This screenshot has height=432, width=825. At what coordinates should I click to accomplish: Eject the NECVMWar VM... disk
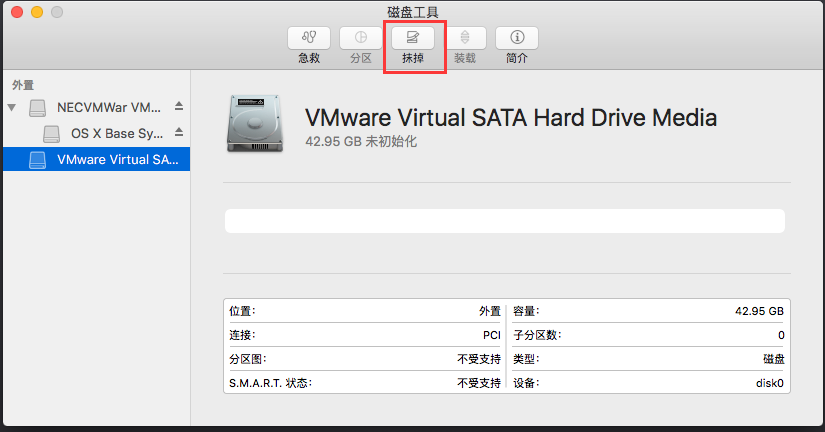179,106
